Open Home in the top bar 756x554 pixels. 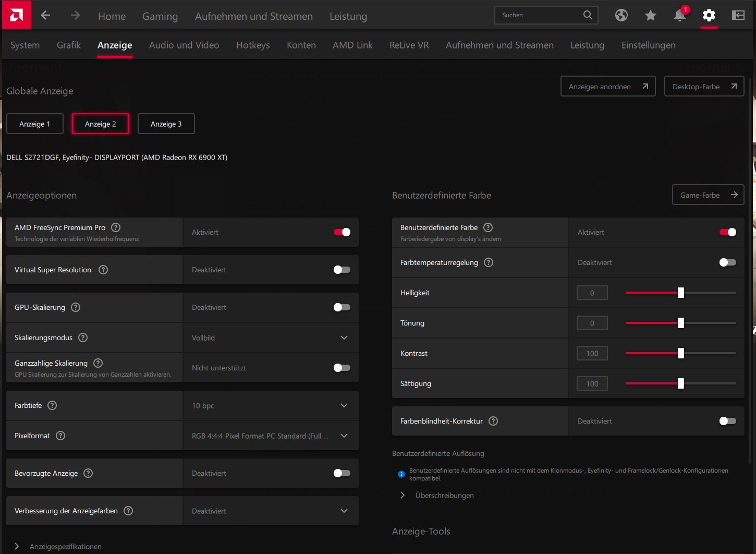[x=112, y=16]
